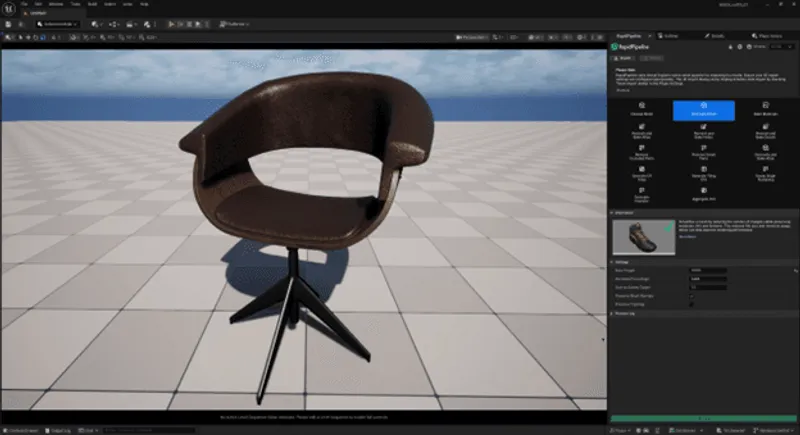The height and width of the screenshot is (435, 800).
Task: Open the File menu
Action: (x=23, y=6)
